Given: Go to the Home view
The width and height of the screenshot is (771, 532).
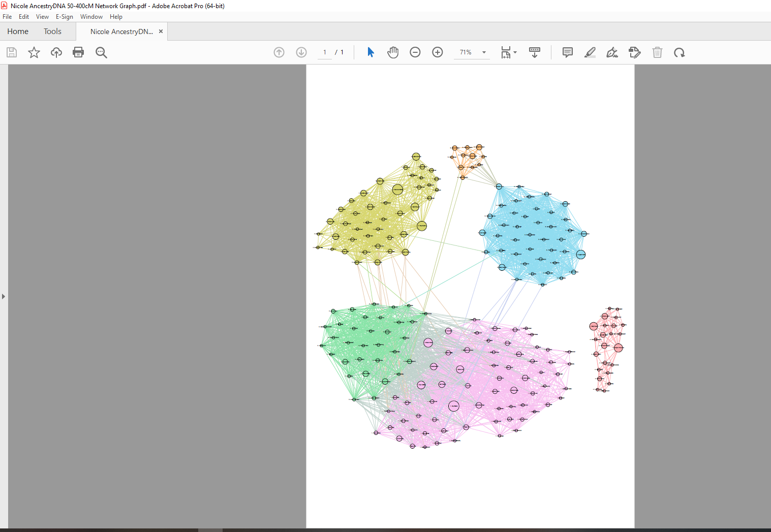Looking at the screenshot, I should pyautogui.click(x=18, y=32).
